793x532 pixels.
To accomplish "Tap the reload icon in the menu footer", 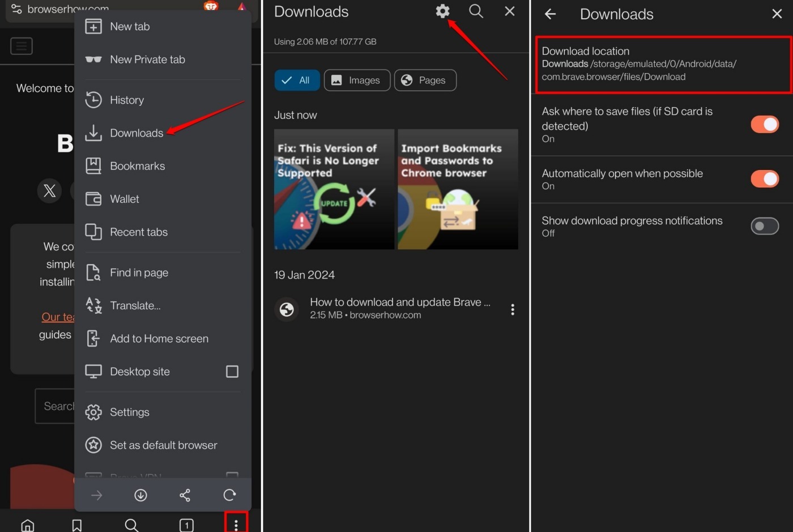I will tap(229, 495).
